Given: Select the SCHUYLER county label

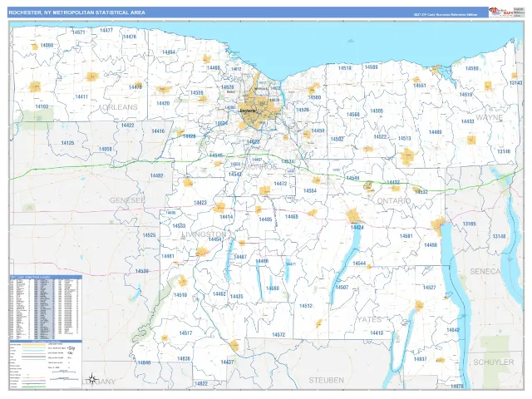Looking at the screenshot, I should click(x=494, y=362).
